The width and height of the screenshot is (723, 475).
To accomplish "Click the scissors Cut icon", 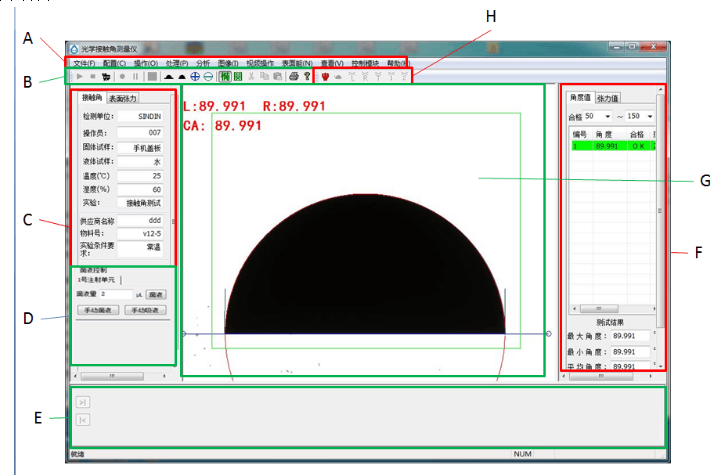I will coord(251,77).
